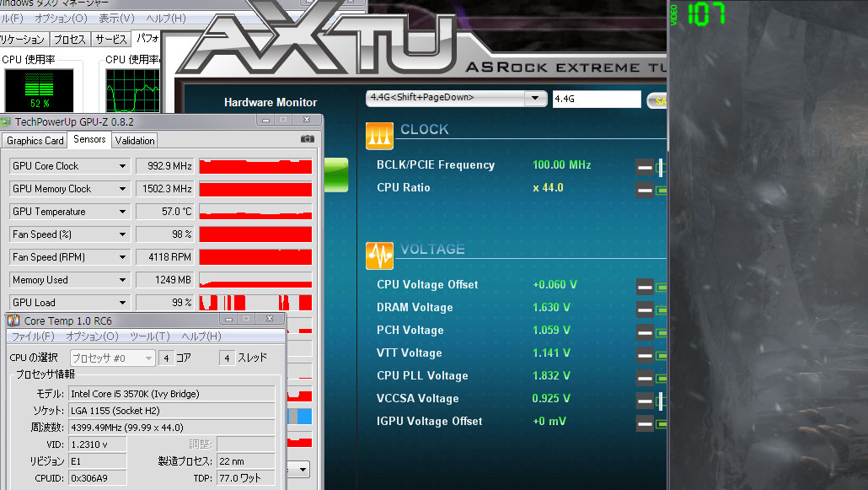Open Core Temp ファイル(F) menu
Viewport: 868px width, 490px height.
point(33,336)
